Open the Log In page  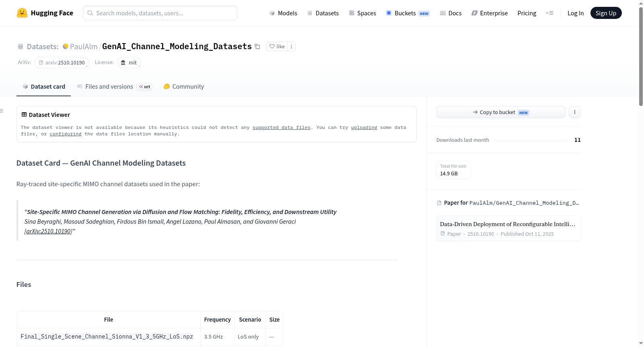point(576,13)
